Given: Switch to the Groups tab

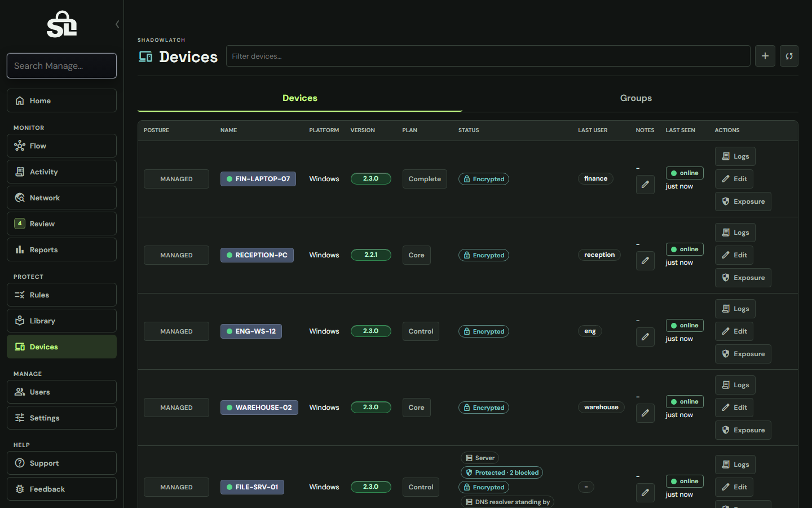Looking at the screenshot, I should click(636, 98).
